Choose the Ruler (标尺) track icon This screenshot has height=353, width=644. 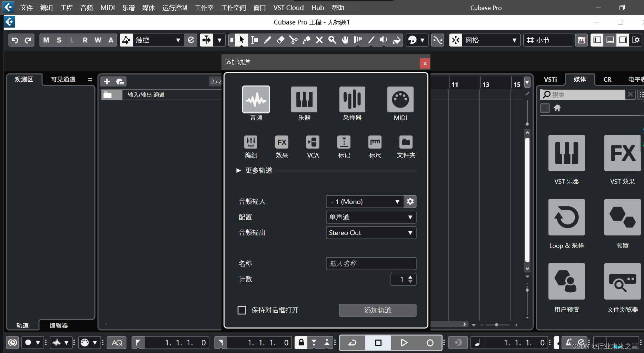point(375,142)
